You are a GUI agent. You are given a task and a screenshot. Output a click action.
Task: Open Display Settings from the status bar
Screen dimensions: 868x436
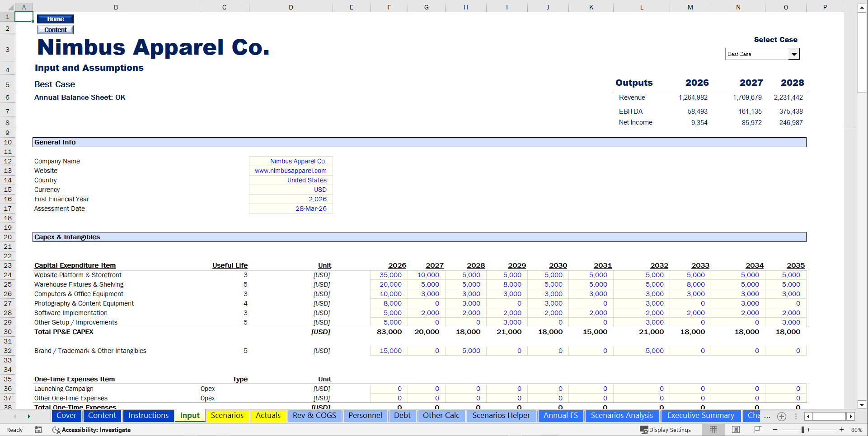(x=664, y=429)
